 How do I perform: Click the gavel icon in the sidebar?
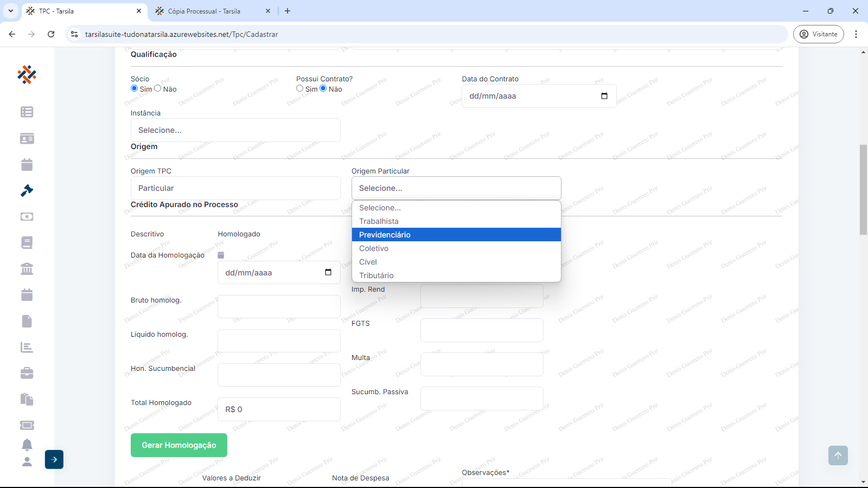click(27, 190)
